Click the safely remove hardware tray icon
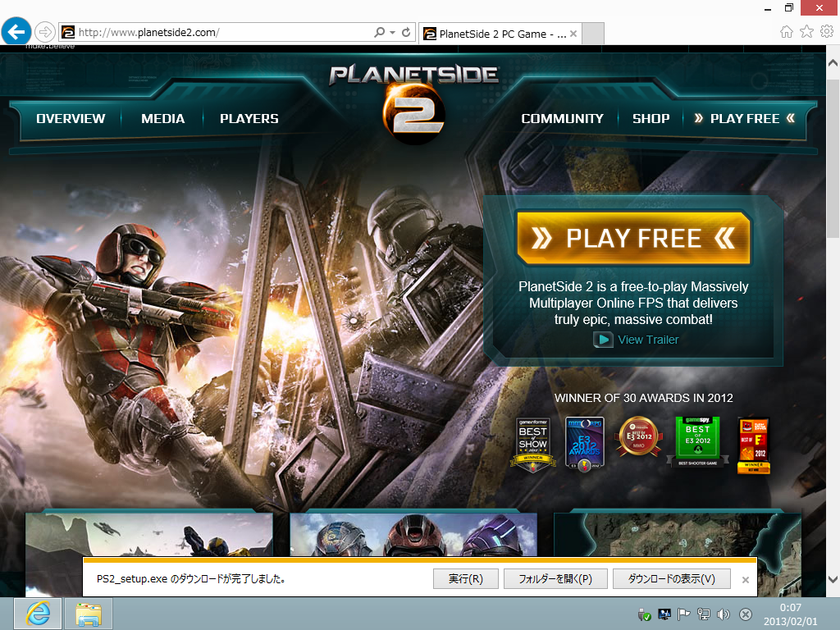Screen dimensions: 840x630 [x=643, y=614]
